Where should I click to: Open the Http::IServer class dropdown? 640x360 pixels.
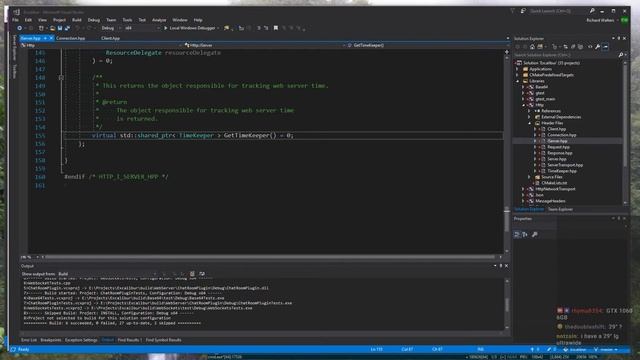(x=264, y=45)
